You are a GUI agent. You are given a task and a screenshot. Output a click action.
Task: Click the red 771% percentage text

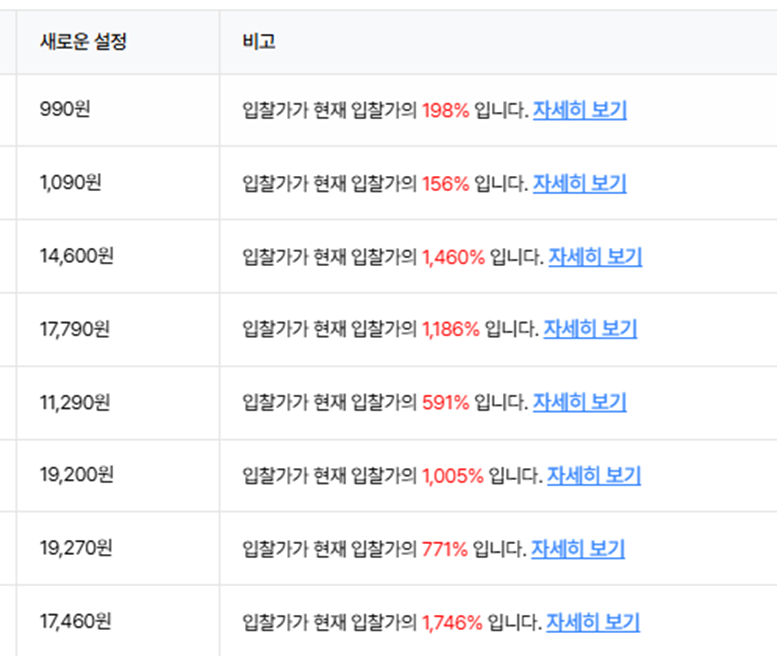445,549
